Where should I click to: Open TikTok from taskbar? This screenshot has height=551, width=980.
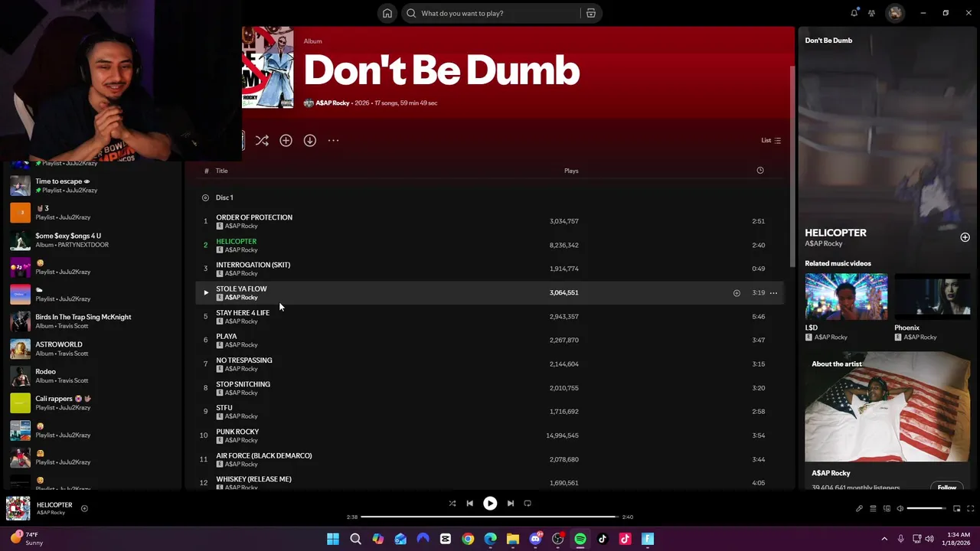pos(603,539)
